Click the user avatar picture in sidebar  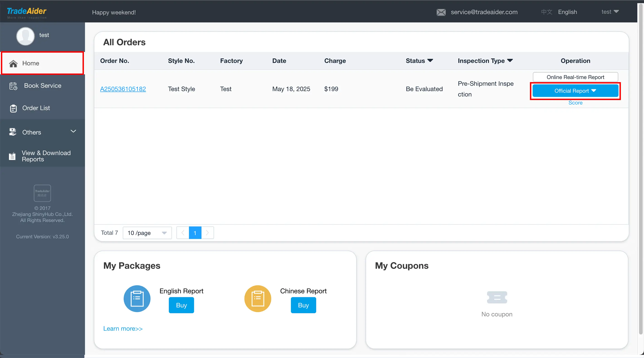pyautogui.click(x=25, y=36)
